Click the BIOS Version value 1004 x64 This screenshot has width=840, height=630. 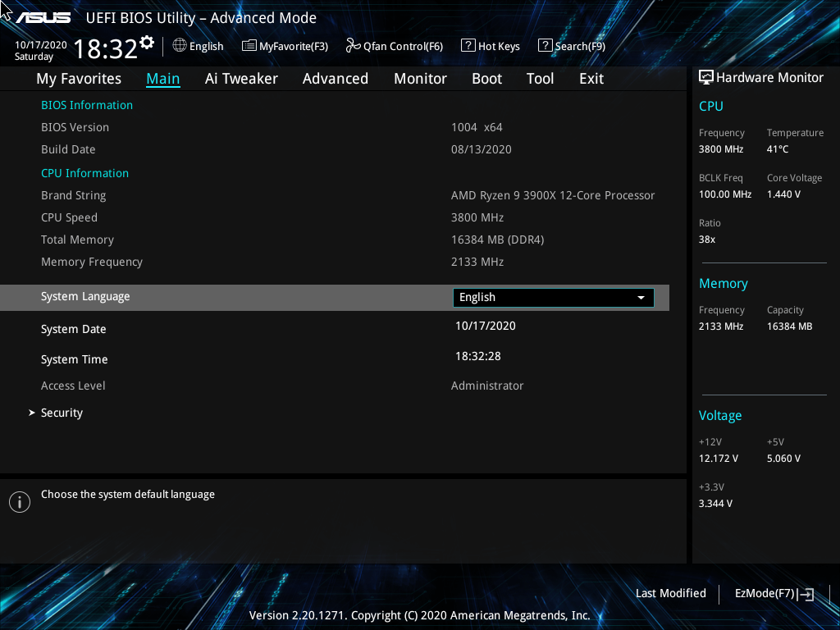(x=477, y=127)
